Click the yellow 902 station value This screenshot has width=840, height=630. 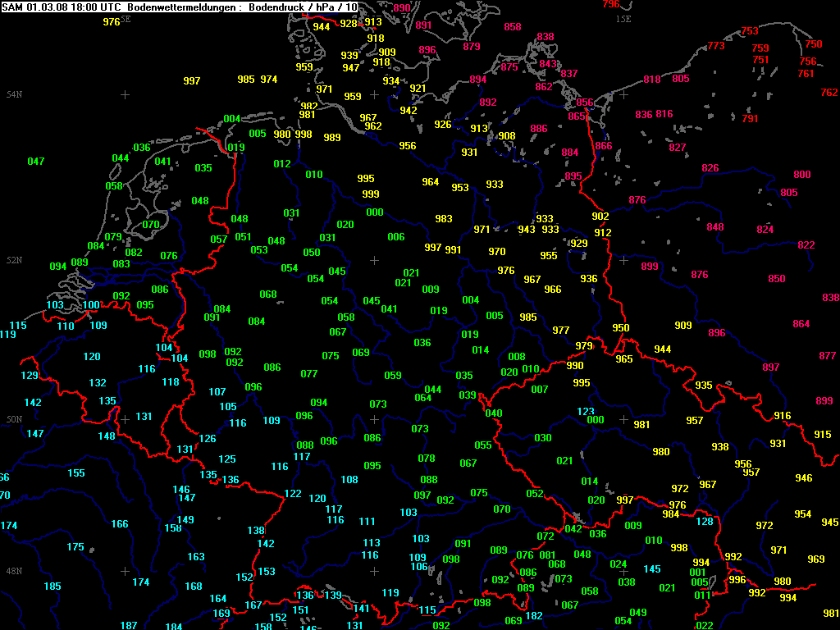600,216
